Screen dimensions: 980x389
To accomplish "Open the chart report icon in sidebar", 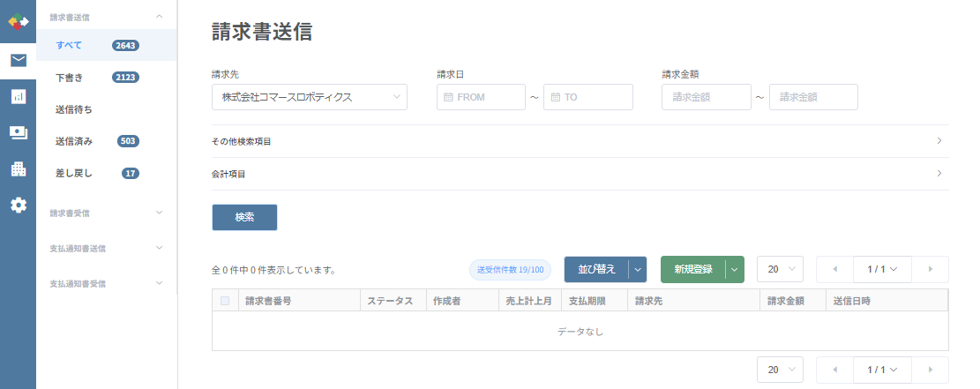I will (x=18, y=96).
